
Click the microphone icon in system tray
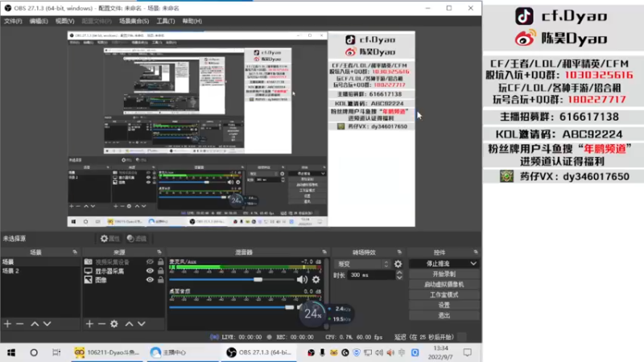pyautogui.click(x=323, y=352)
